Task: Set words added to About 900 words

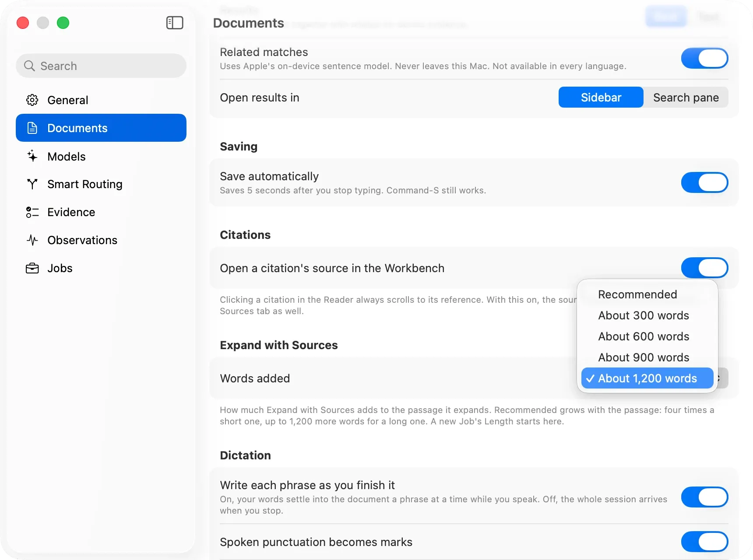Action: point(647,357)
